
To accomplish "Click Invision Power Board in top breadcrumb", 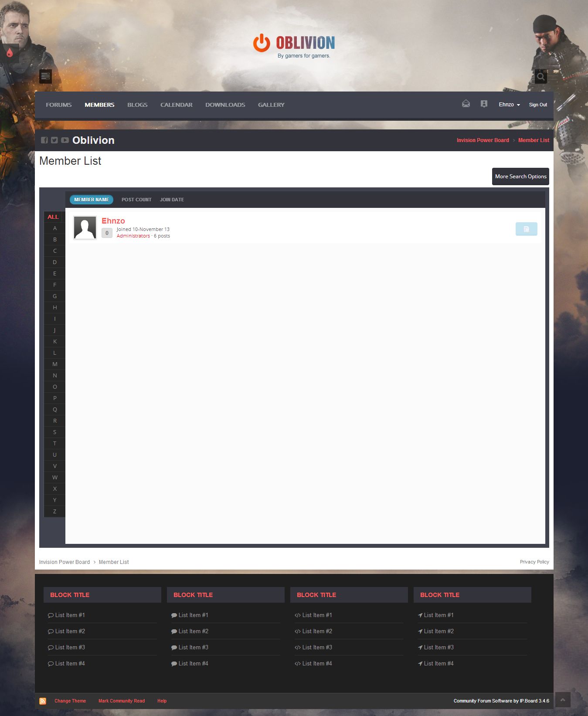I will coord(483,140).
